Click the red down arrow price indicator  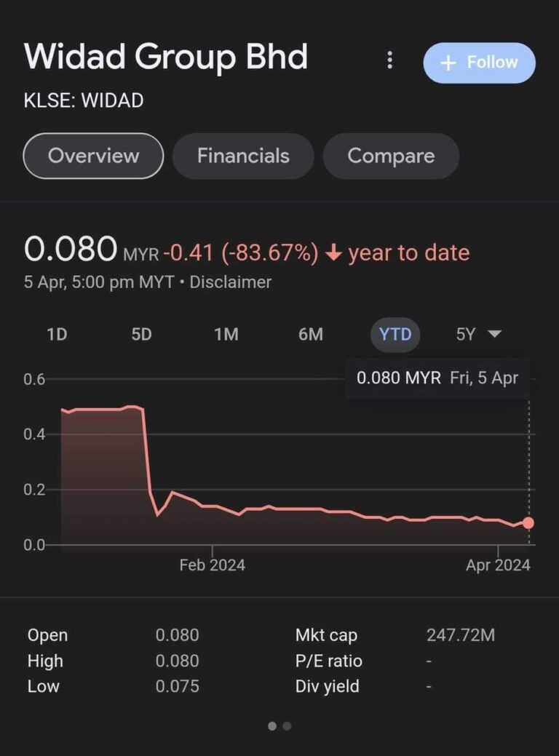click(333, 253)
